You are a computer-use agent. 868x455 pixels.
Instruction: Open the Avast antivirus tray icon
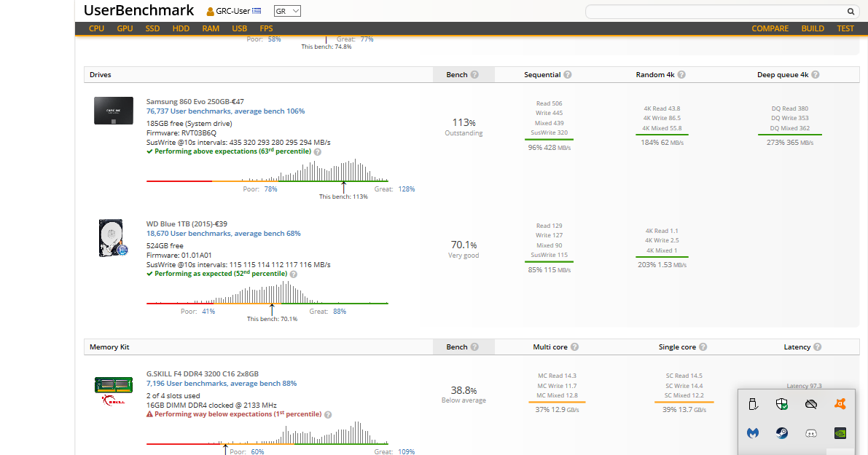(x=840, y=404)
